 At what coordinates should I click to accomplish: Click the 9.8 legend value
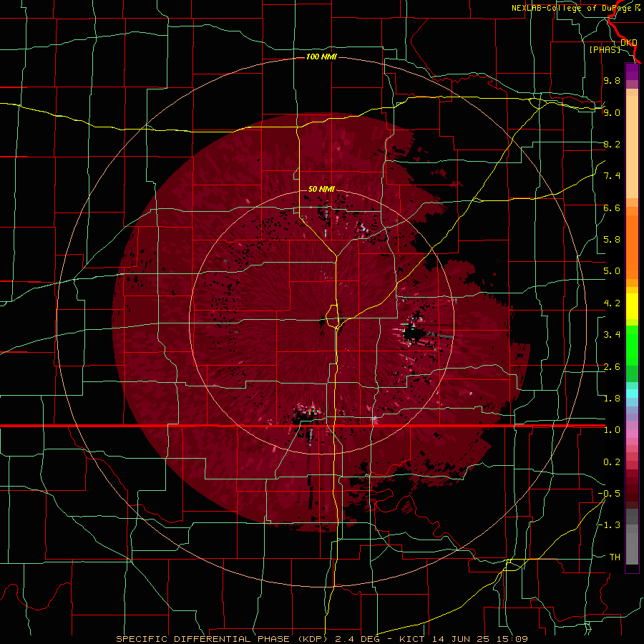612,80
